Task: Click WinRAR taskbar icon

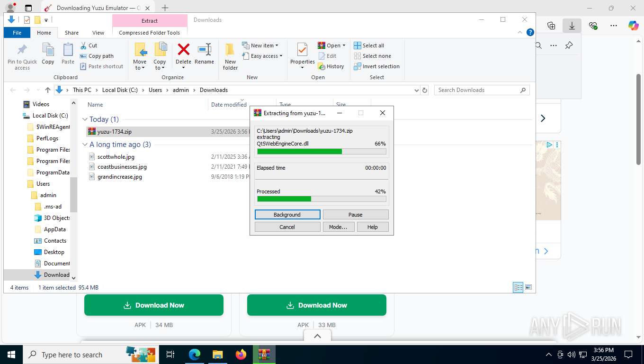Action: click(x=264, y=355)
